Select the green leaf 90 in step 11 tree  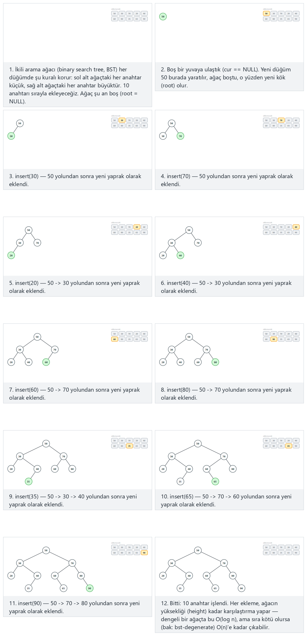click(90, 588)
